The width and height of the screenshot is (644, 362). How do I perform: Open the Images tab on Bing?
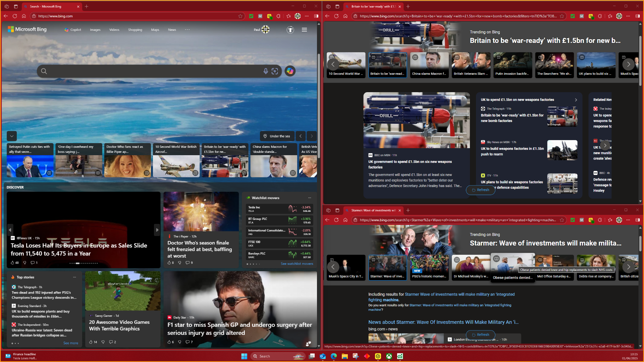point(95,30)
